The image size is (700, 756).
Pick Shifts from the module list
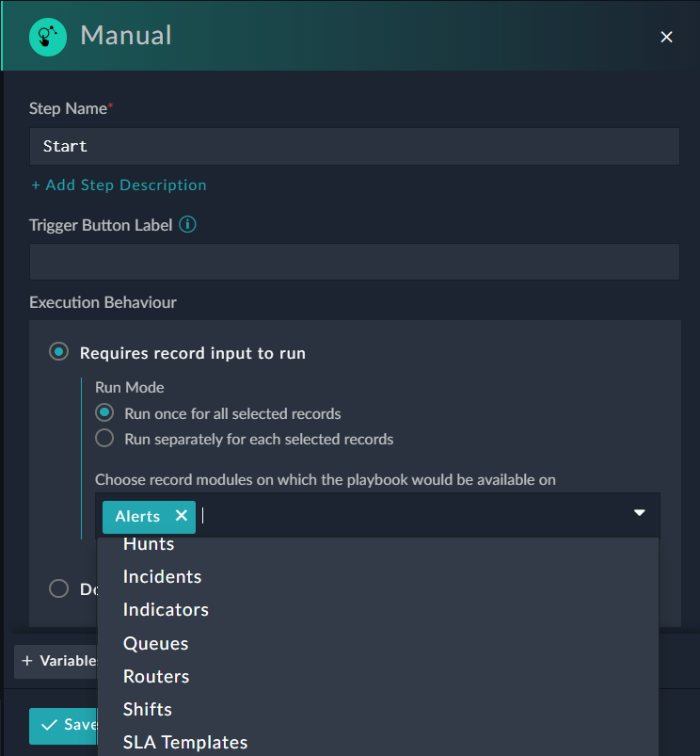[377, 710]
